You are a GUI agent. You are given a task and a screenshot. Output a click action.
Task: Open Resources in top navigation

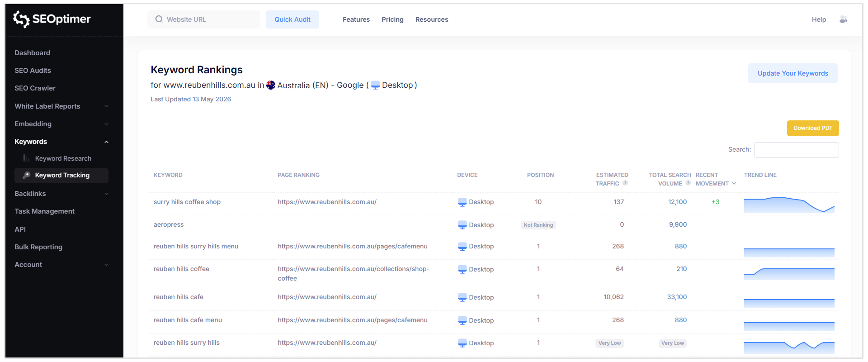[x=432, y=19]
